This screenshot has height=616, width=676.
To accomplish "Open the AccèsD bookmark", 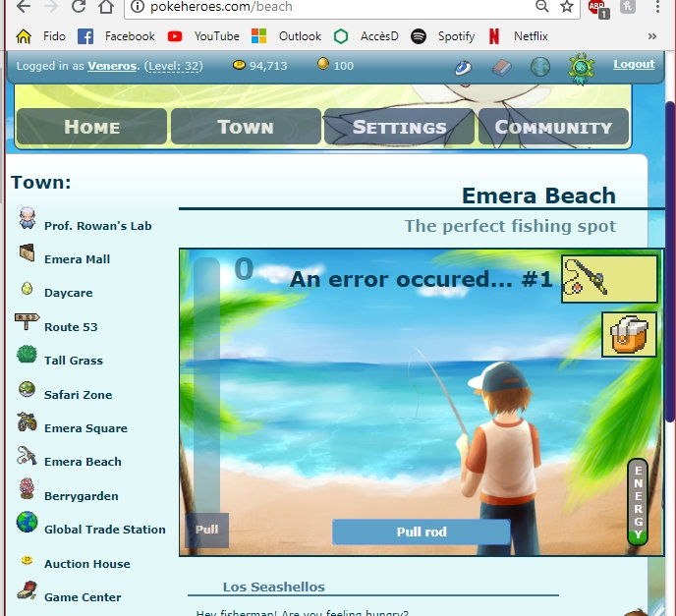I will (366, 36).
